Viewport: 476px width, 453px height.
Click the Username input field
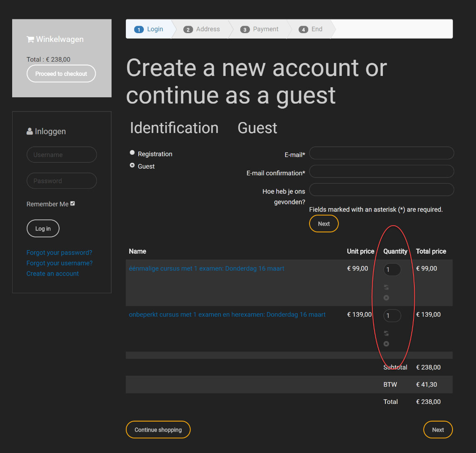[x=62, y=155]
